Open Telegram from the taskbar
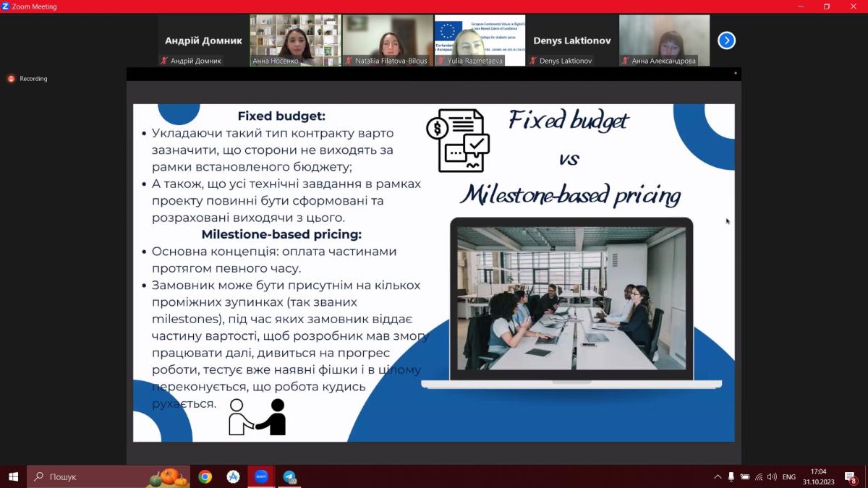The image size is (868, 488). (x=289, y=476)
